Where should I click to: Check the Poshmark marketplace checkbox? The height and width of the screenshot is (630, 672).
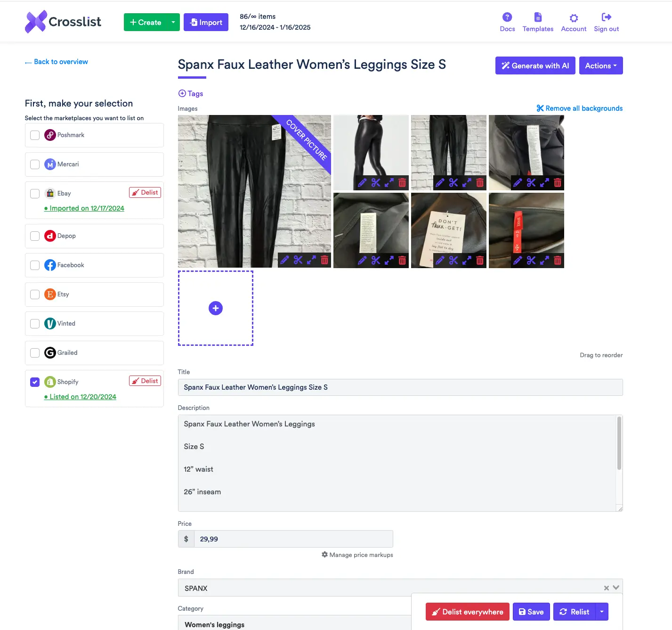point(35,135)
